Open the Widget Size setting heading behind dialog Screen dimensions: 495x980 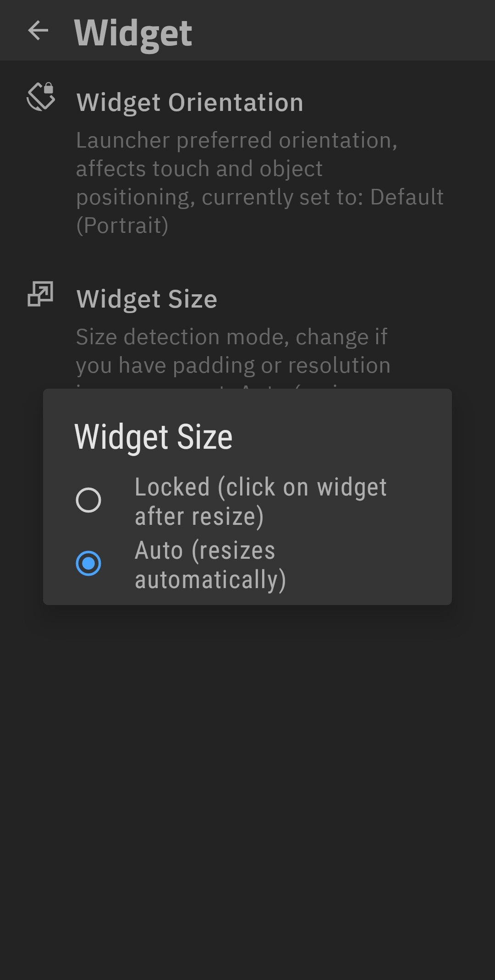tap(147, 299)
